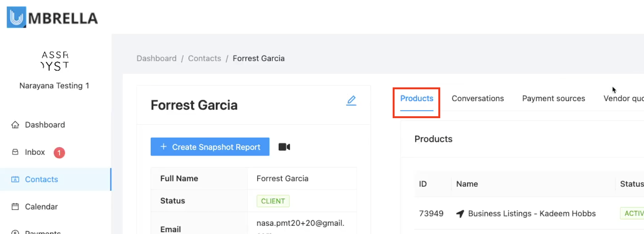Open the Vendor quotes tab
The height and width of the screenshot is (234, 644).
623,99
